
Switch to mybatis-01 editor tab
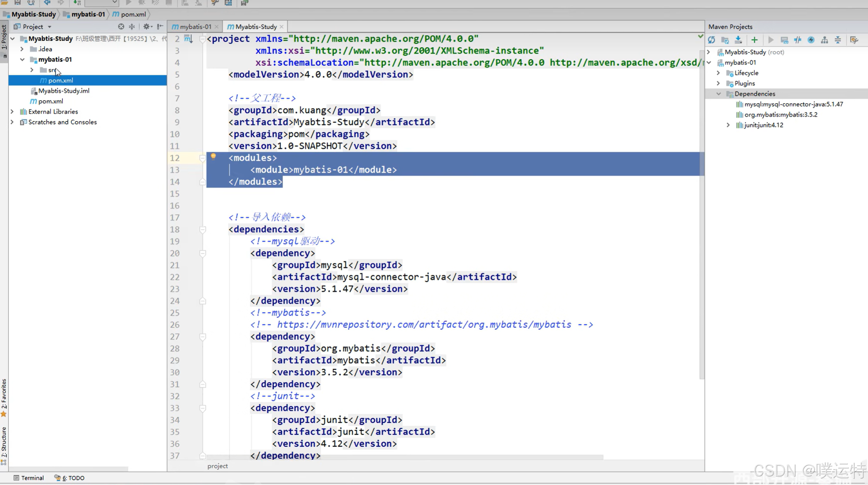(x=195, y=27)
